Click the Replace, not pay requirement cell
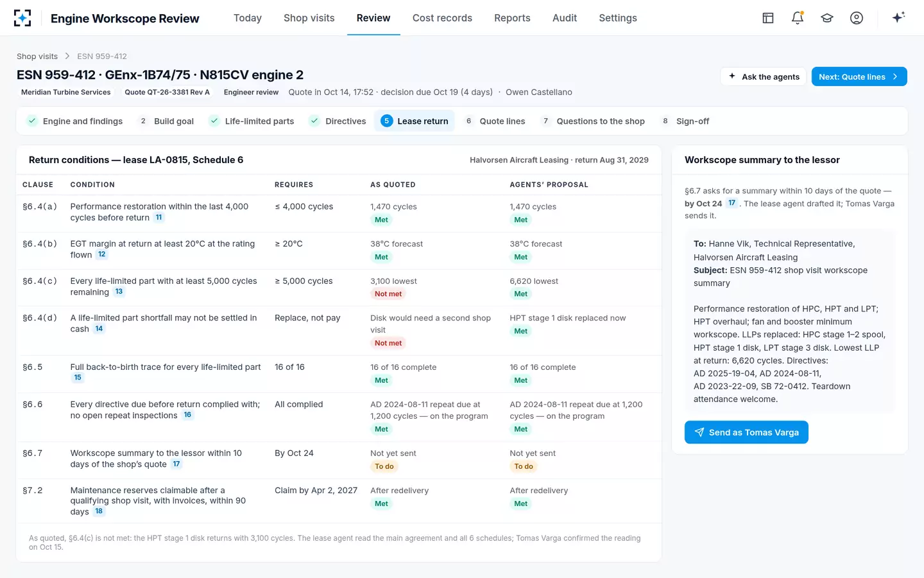 (x=307, y=318)
